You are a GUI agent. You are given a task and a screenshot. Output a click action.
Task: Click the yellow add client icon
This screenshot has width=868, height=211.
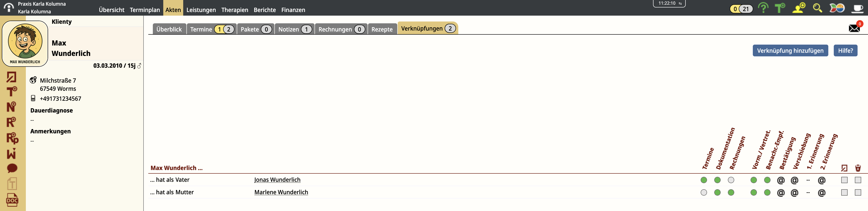click(799, 8)
